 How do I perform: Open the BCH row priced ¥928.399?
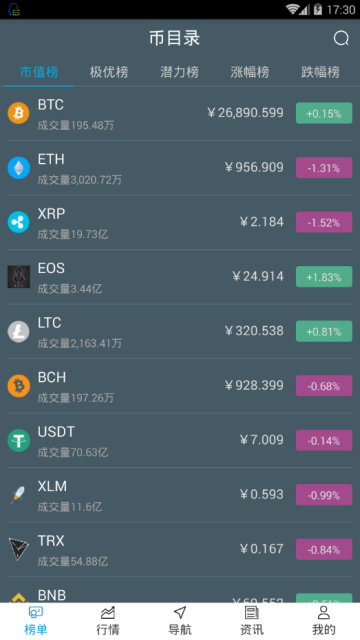[x=180, y=386]
